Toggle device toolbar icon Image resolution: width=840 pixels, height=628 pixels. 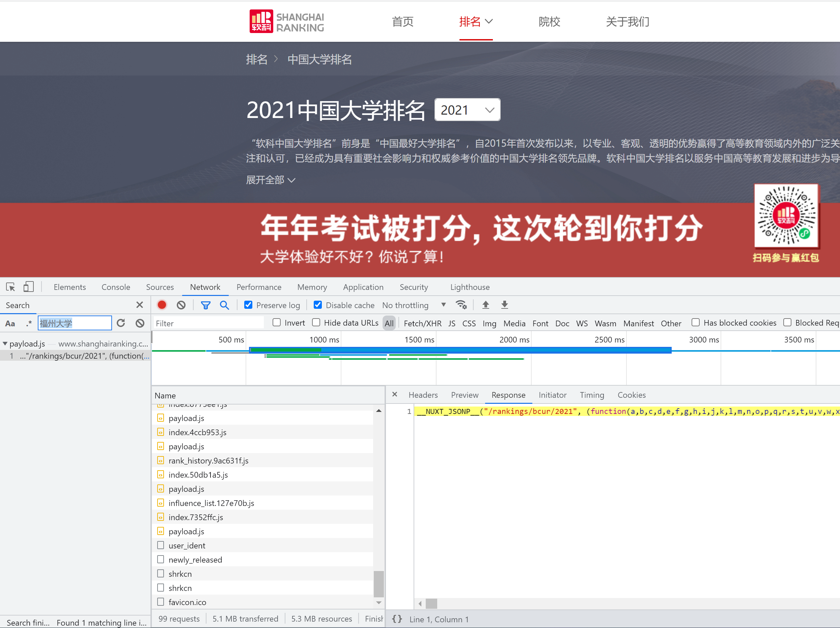(28, 287)
